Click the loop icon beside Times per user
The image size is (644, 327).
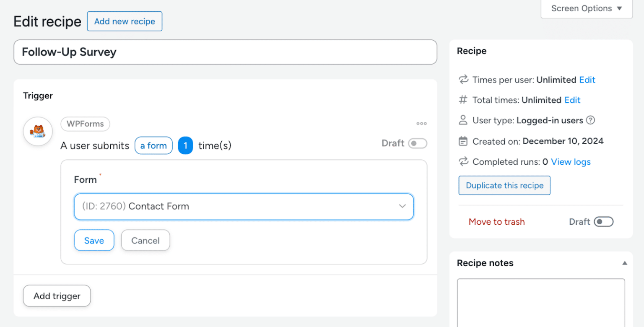click(x=463, y=79)
